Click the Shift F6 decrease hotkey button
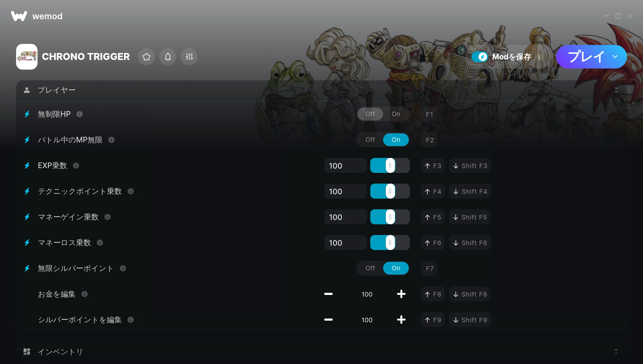This screenshot has width=643, height=364. click(x=470, y=243)
